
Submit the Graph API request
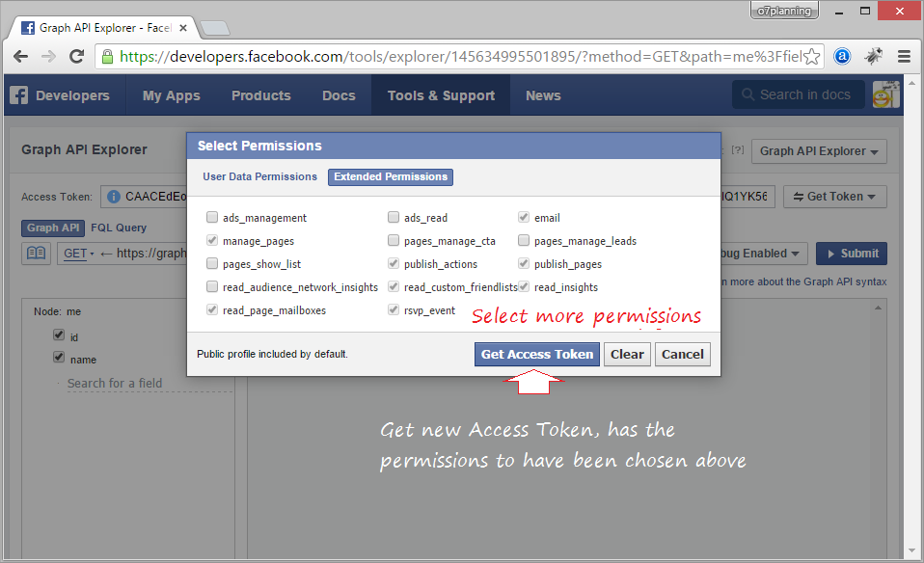click(x=852, y=254)
